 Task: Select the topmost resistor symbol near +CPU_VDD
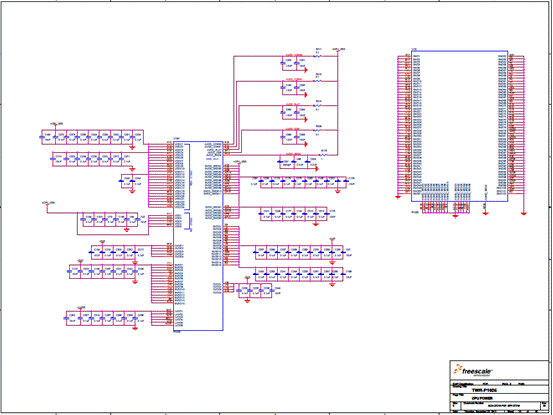tap(317, 56)
